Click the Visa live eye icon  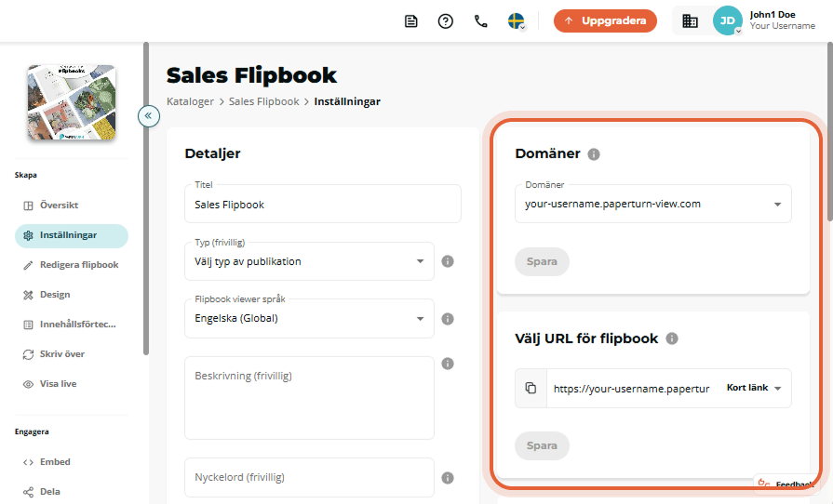(28, 384)
